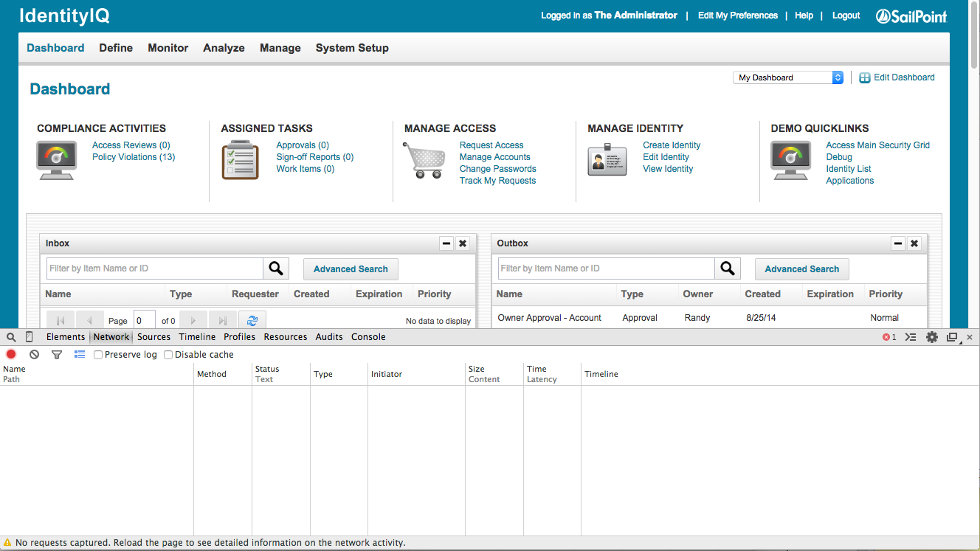The image size is (980, 551).
Task: Open the System Setup menu
Action: [352, 48]
